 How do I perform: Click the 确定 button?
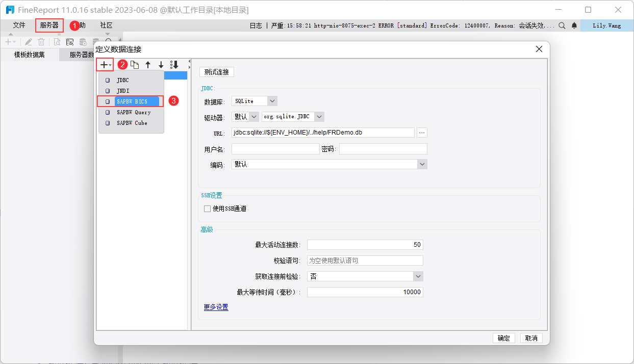(504, 338)
